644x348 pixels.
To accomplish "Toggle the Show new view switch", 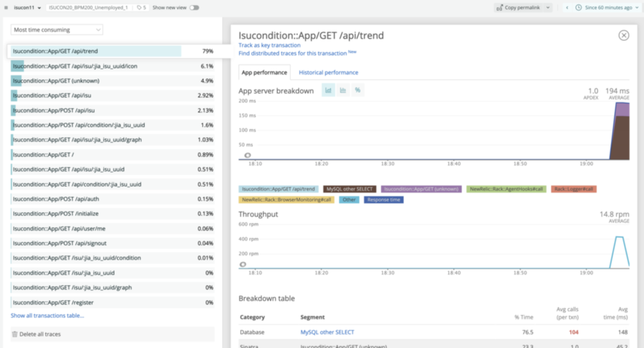I will point(194,8).
